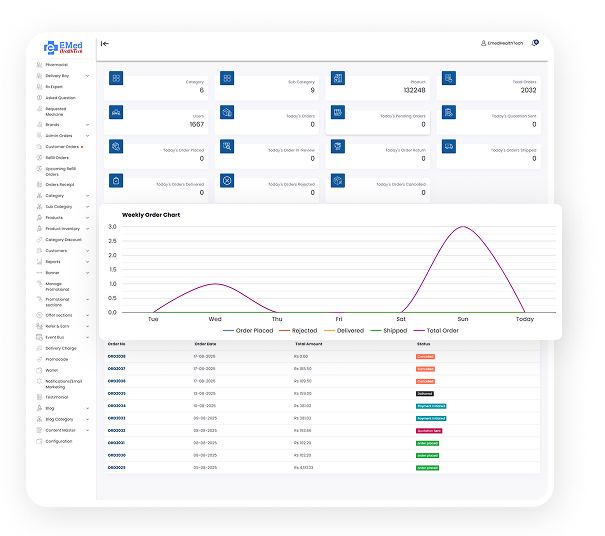Open the notifications bell icon
This screenshot has width=605, height=536.
[535, 43]
